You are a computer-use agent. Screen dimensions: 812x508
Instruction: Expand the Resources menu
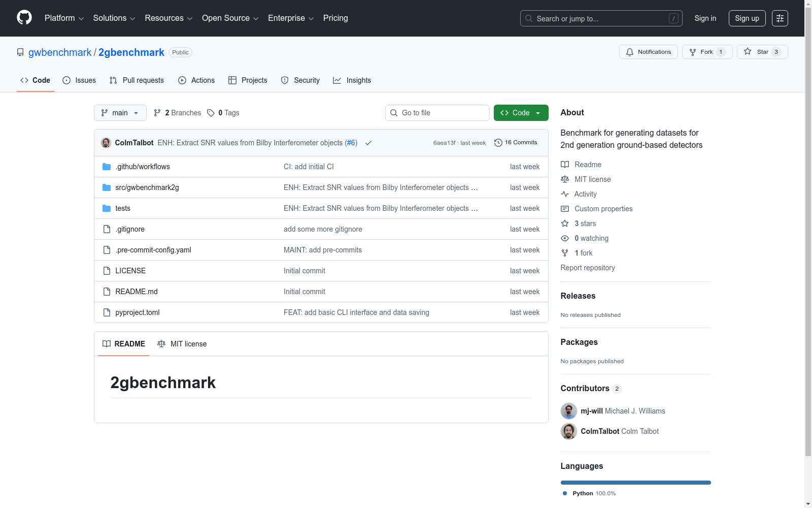[169, 18]
